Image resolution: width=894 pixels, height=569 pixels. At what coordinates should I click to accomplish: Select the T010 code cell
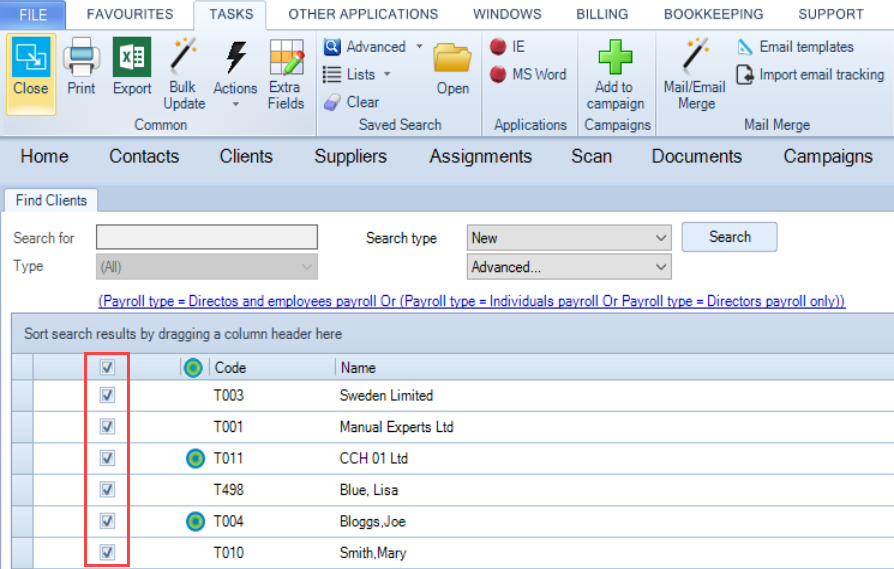(x=228, y=552)
